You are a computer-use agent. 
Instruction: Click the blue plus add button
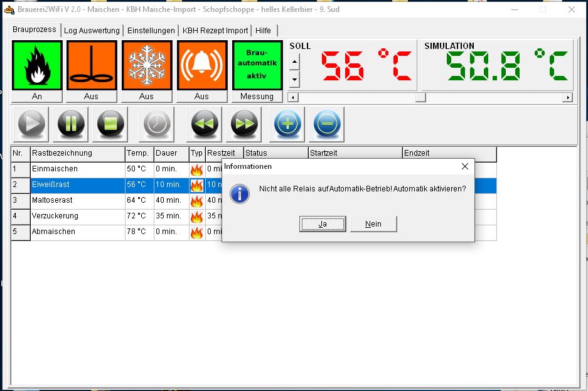coord(287,124)
